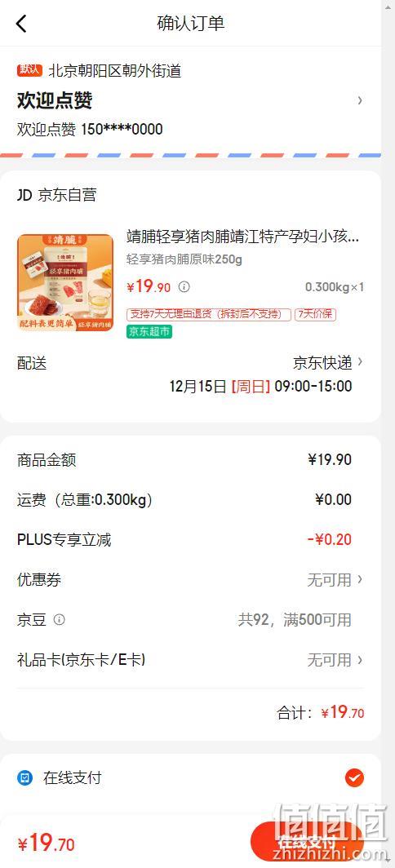Expand 礼品卡(京东卡/E卡) options
Screen dimensions: 395x868
tap(191, 659)
